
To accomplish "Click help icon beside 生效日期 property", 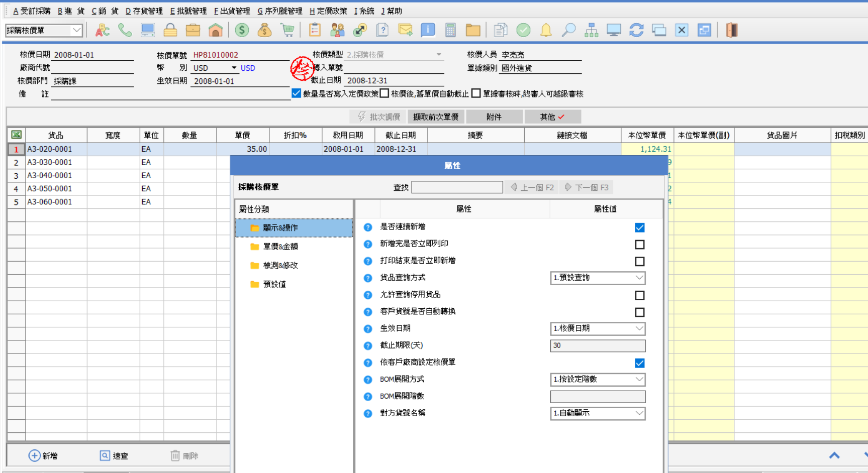I will [x=368, y=329].
